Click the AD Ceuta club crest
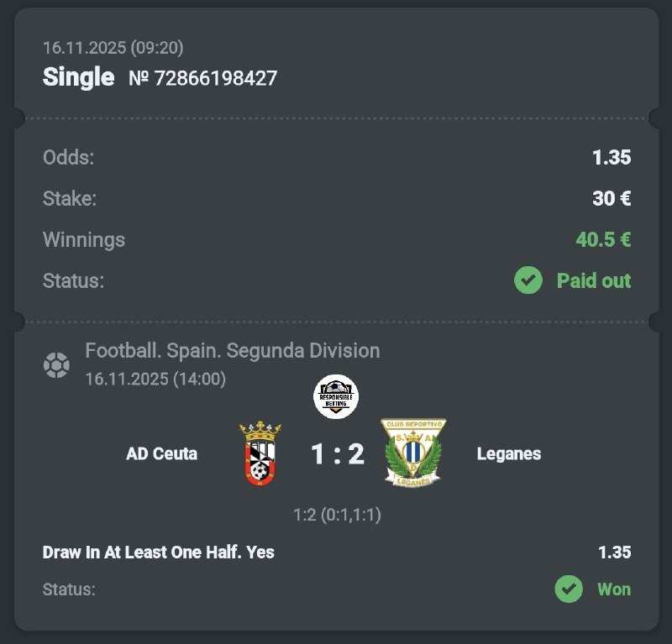This screenshot has height=644, width=672. [x=260, y=454]
